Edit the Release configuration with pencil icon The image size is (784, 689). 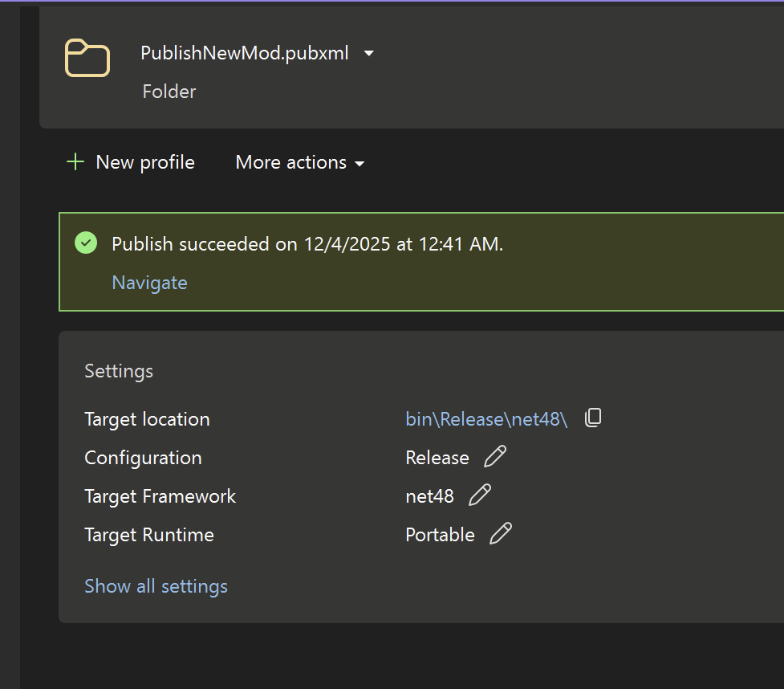495,456
